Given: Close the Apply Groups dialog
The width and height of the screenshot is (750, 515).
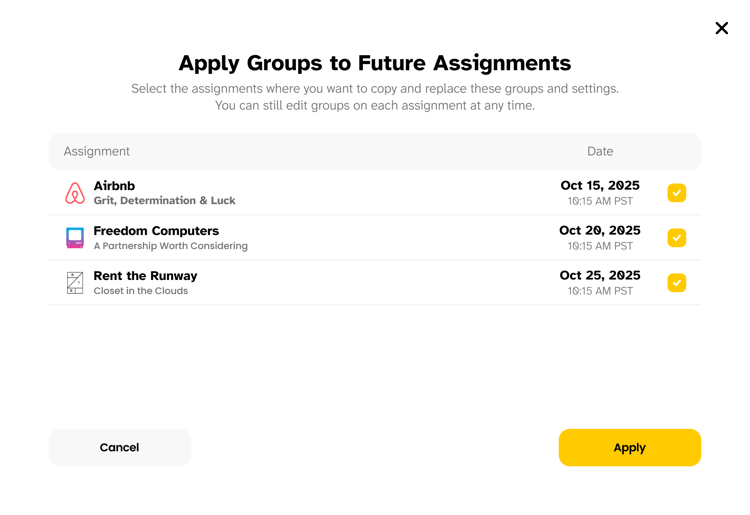Looking at the screenshot, I should click(x=722, y=28).
